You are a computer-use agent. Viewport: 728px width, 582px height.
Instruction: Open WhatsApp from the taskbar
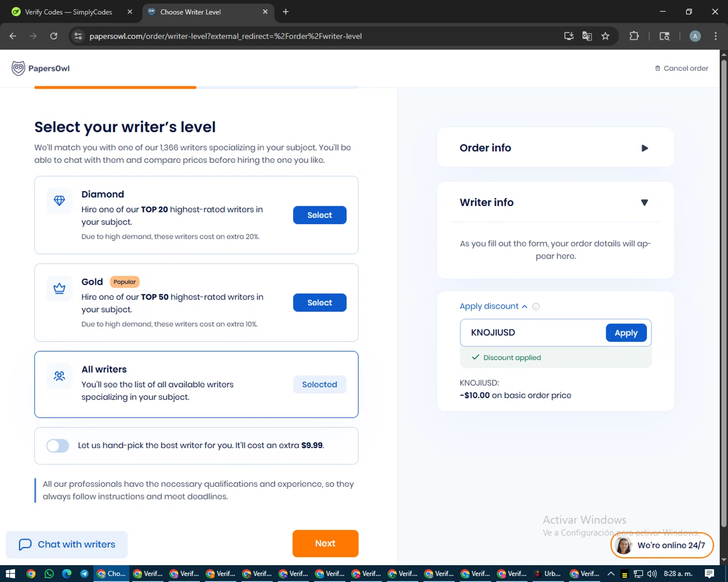[x=49, y=574]
